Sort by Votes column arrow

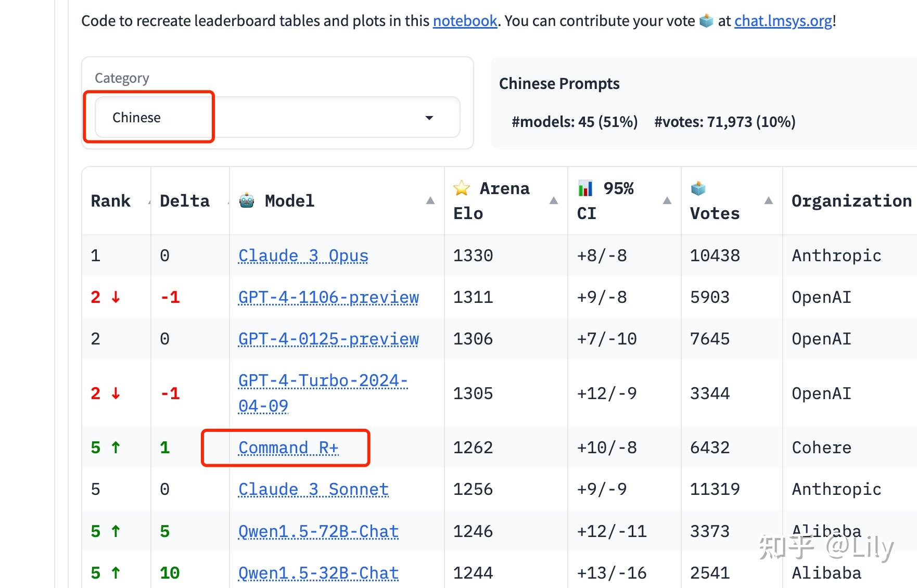point(768,201)
